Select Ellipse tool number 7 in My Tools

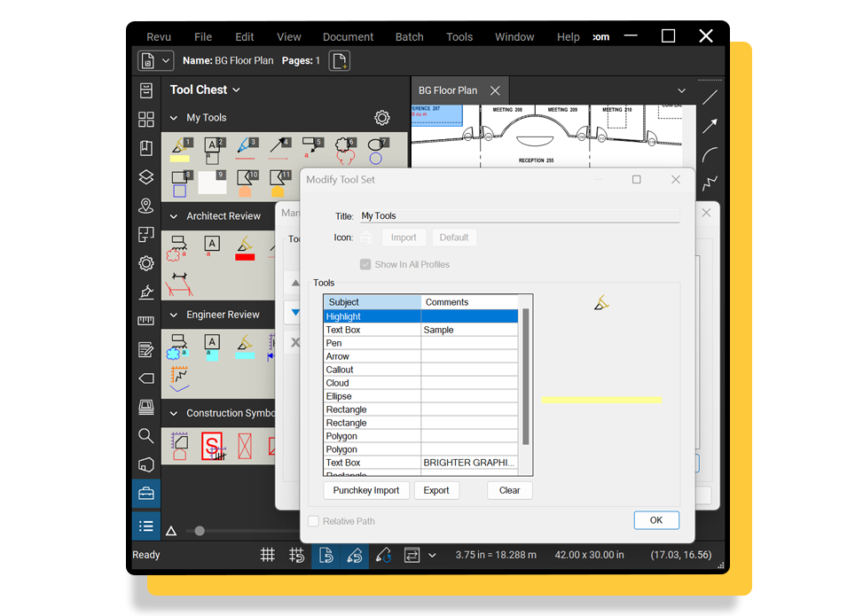tap(377, 152)
